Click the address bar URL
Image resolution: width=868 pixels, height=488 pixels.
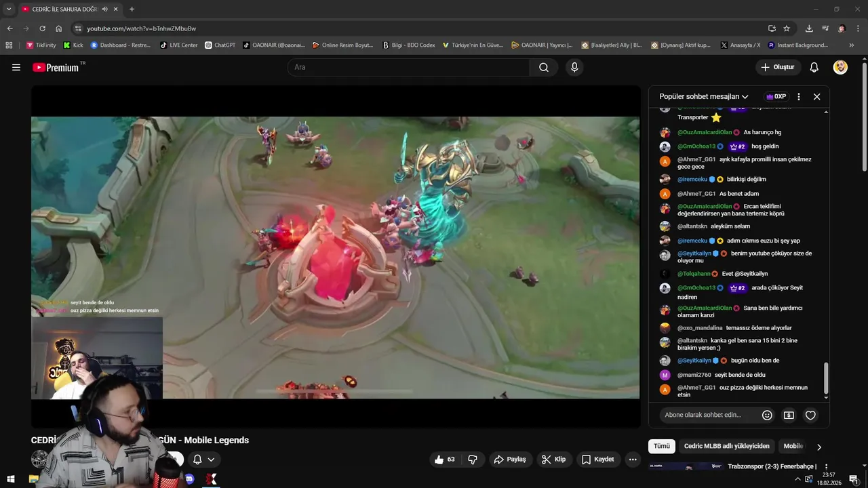pos(142,28)
